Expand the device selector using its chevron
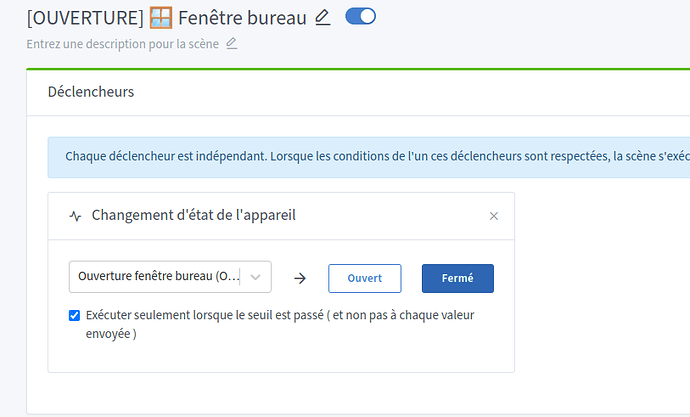This screenshot has height=417, width=690. click(x=257, y=276)
